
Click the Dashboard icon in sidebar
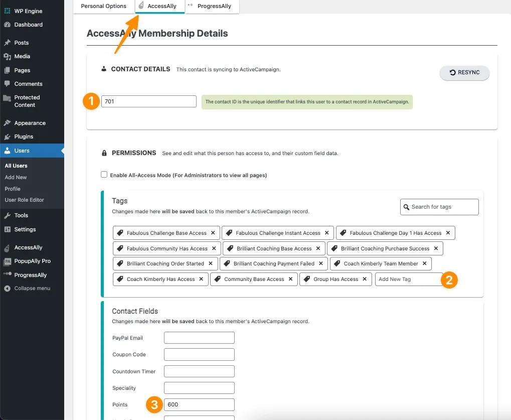pyautogui.click(x=7, y=25)
